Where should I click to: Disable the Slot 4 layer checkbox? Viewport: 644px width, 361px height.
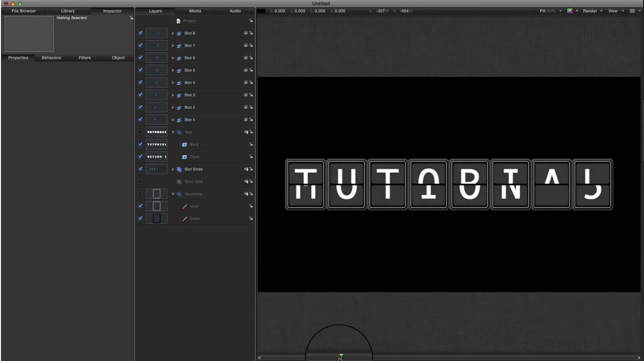click(x=140, y=82)
